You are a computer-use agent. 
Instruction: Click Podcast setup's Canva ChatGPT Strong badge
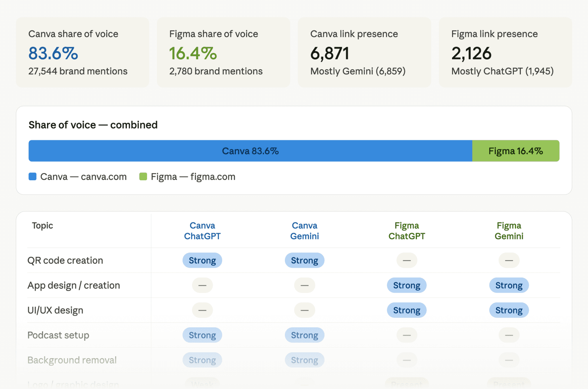point(202,335)
